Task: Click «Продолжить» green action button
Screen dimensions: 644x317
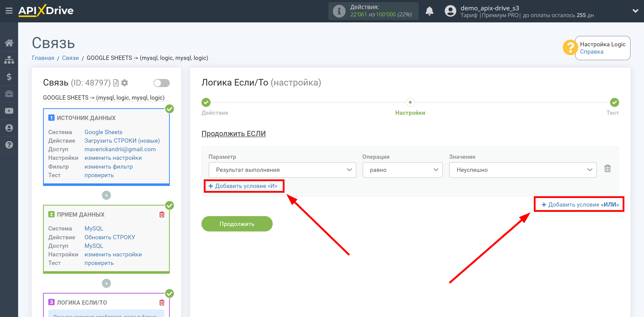Action: coord(238,224)
